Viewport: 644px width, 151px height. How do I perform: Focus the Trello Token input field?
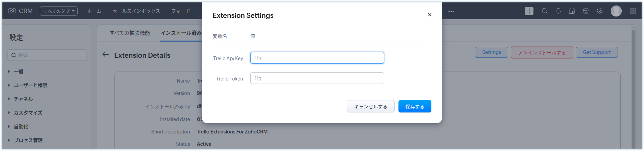click(317, 78)
